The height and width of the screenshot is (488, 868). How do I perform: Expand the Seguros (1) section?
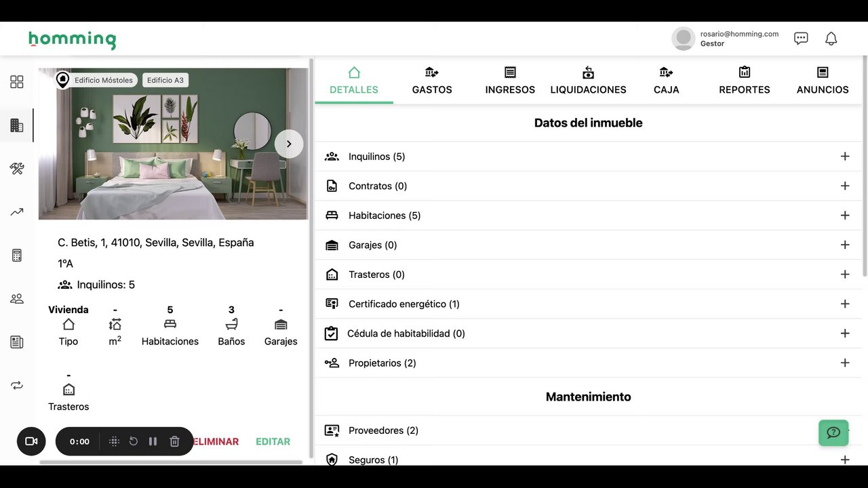click(x=845, y=460)
